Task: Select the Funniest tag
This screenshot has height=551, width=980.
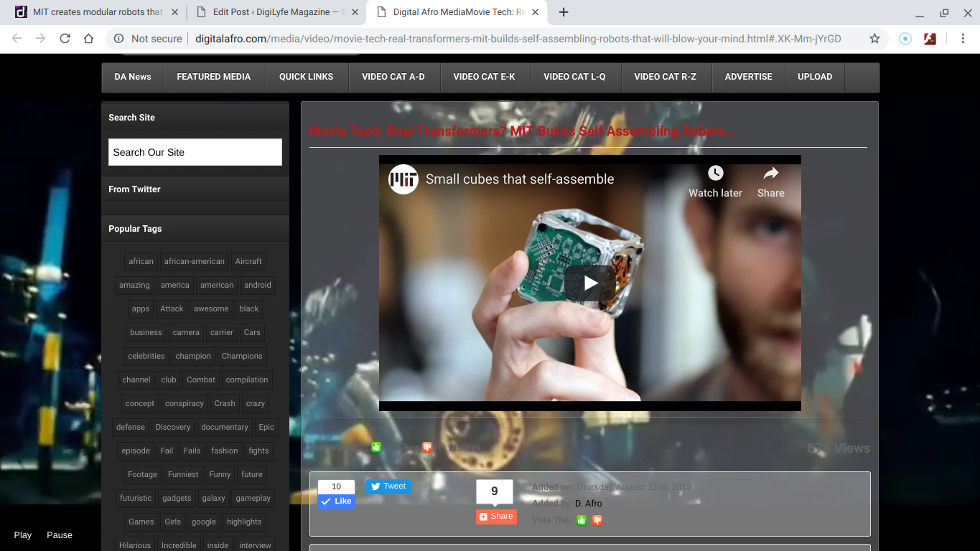Action: coord(184,474)
